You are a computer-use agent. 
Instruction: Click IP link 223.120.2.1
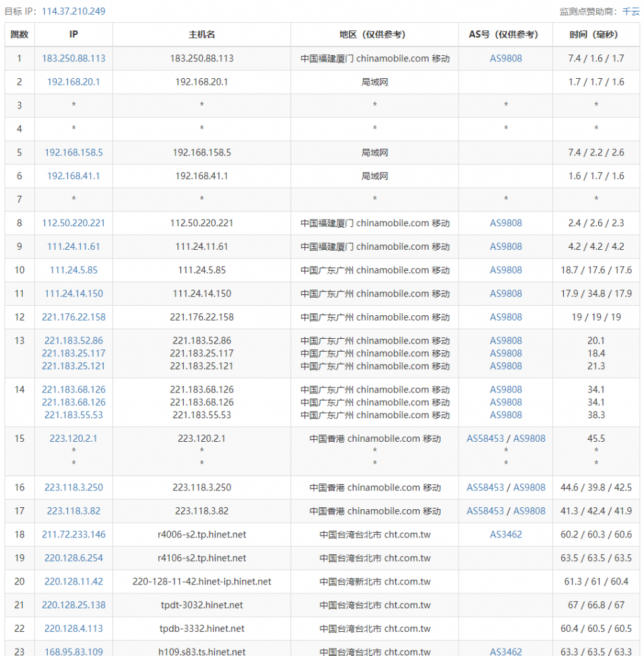73,438
